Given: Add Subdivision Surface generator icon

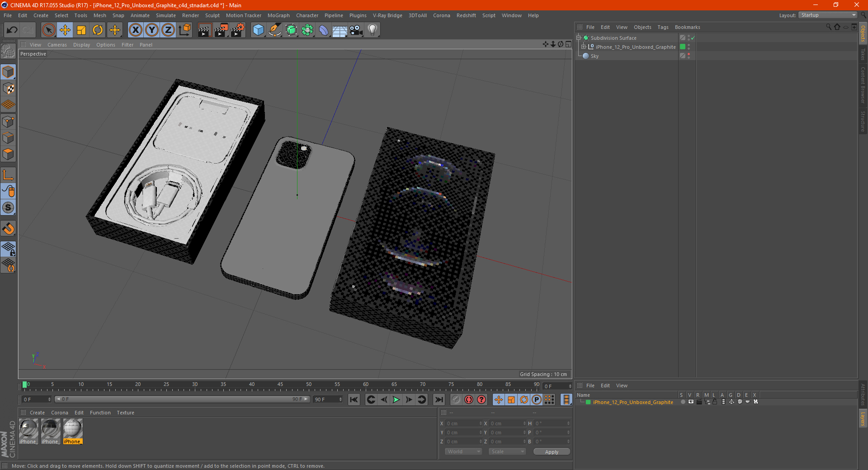Looking at the screenshot, I should coord(291,30).
